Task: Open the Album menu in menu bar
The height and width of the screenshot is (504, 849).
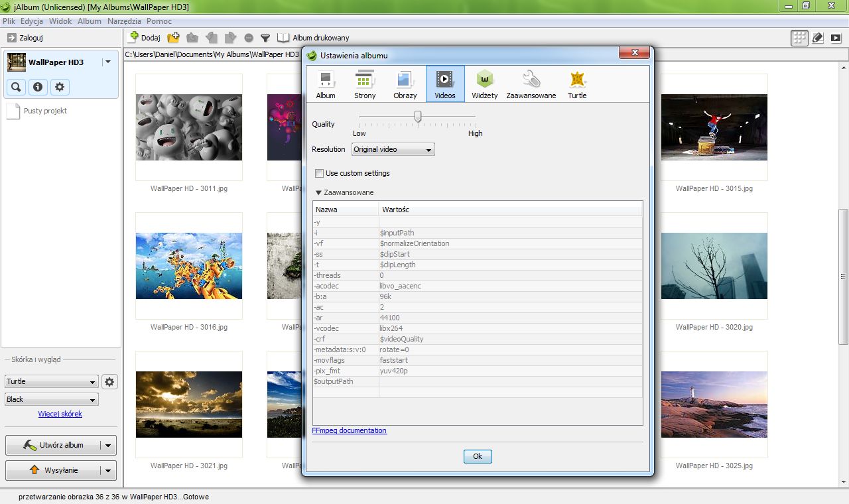Action: point(90,21)
